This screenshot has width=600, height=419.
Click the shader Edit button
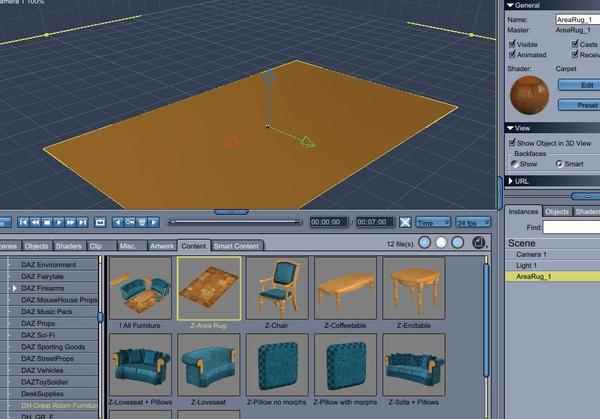(580, 85)
